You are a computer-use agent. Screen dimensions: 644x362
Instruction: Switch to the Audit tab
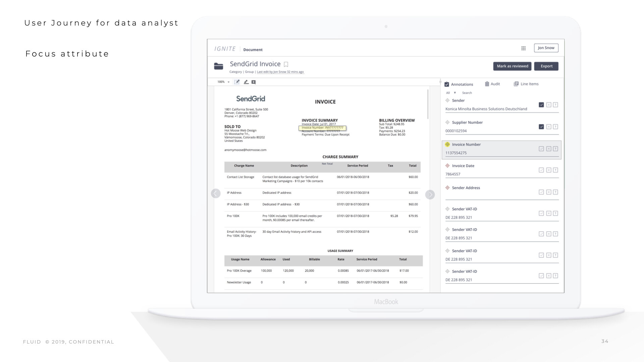pyautogui.click(x=492, y=84)
